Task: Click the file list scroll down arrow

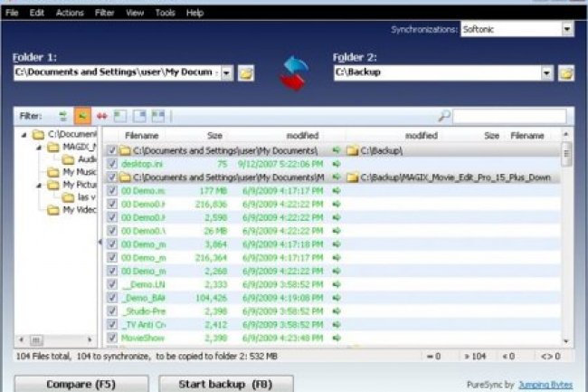Action: (x=566, y=341)
